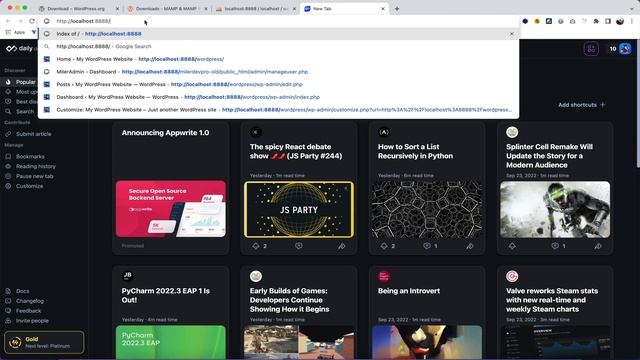Select the 'Index of /' suggestion
640x360 pixels.
(279, 34)
